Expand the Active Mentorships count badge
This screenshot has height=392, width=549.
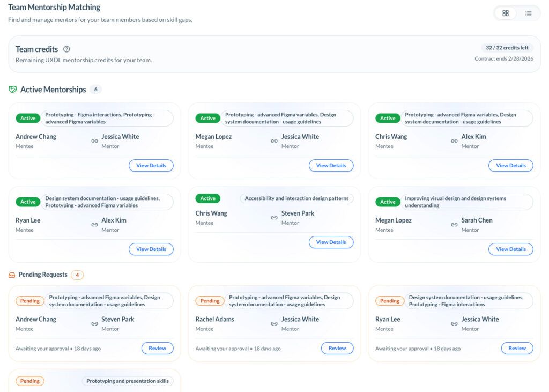pos(95,90)
